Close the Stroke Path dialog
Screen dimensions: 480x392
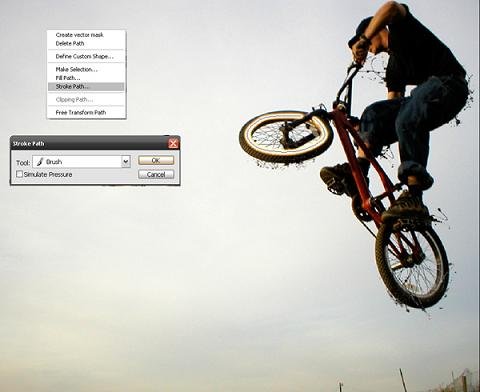pyautogui.click(x=173, y=143)
